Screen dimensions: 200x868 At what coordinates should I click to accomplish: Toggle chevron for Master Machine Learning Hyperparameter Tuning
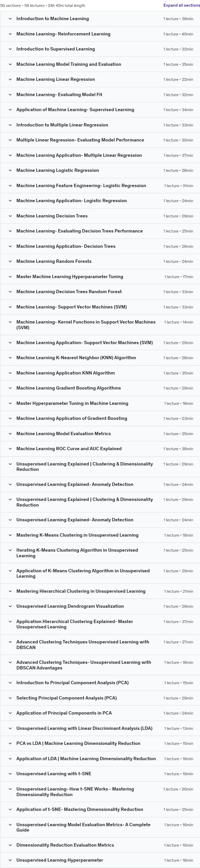point(10,277)
